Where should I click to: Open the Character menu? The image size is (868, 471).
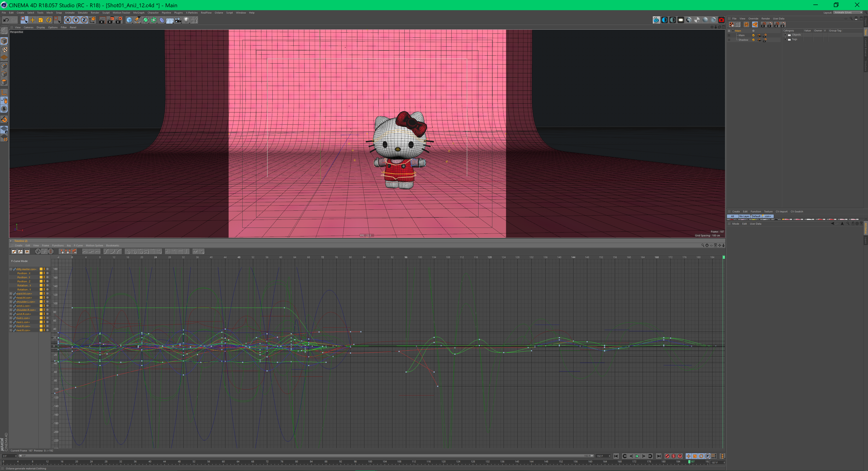point(153,13)
